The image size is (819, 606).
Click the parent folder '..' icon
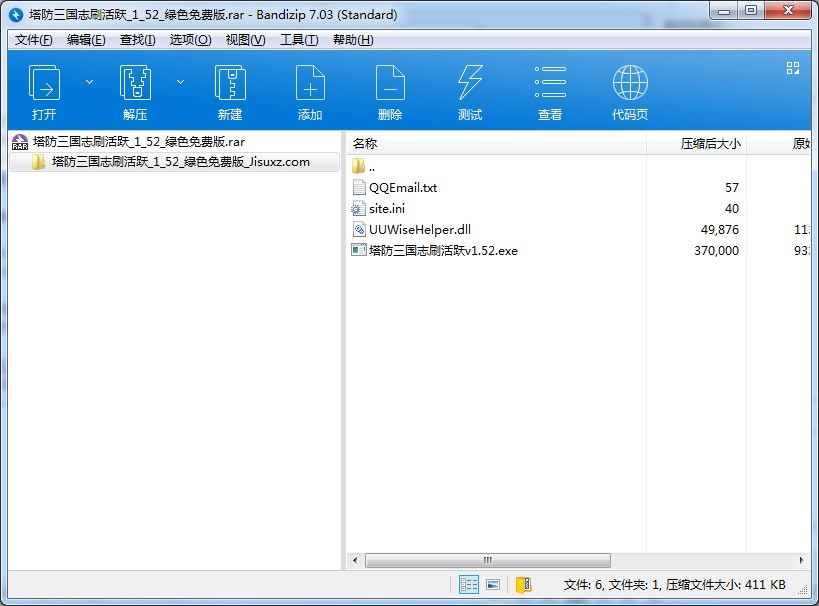358,167
